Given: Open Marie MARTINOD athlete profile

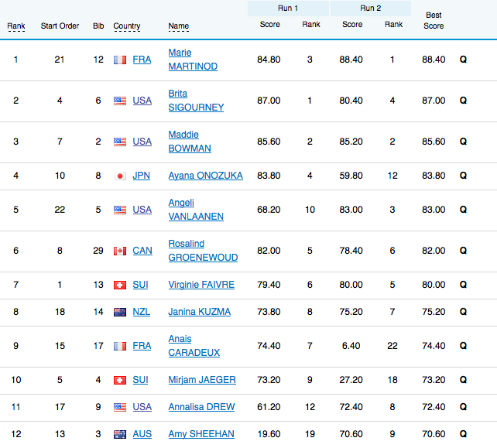Looking at the screenshot, I should point(192,60).
